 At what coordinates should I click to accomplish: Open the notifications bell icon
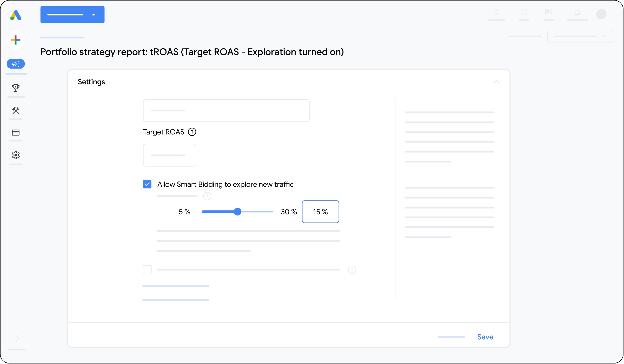point(577,12)
